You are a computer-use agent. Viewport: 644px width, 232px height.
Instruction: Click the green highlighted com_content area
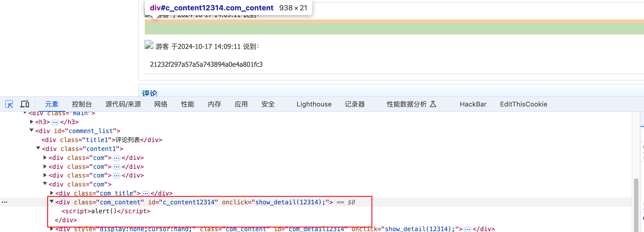394,28
